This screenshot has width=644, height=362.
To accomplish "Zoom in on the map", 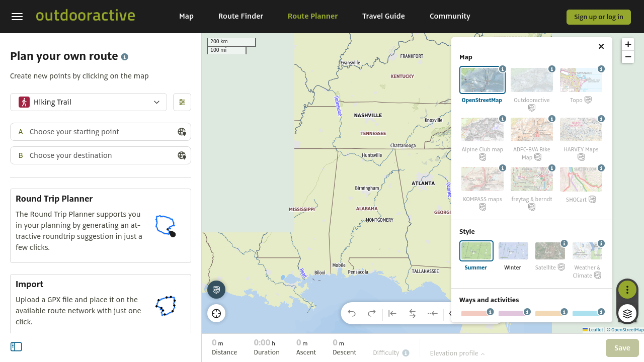I will (628, 44).
